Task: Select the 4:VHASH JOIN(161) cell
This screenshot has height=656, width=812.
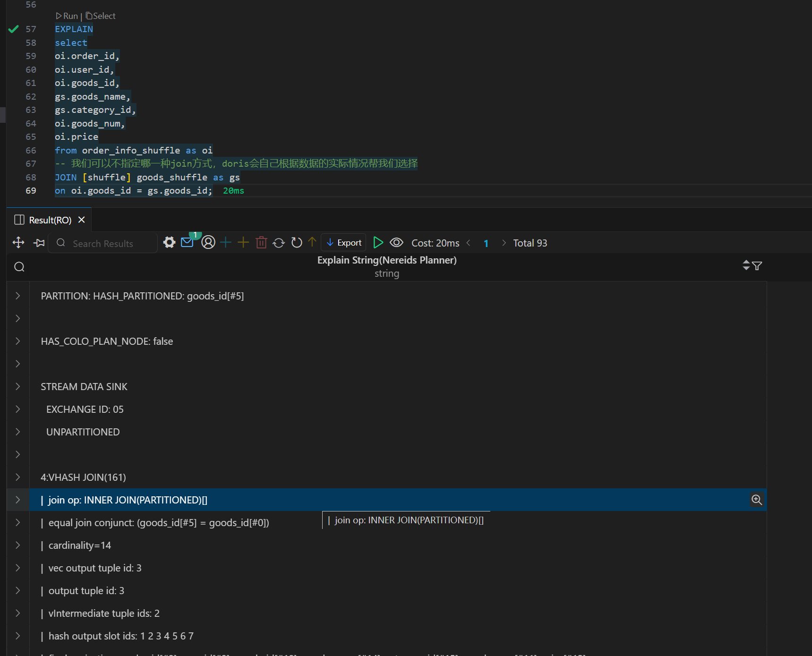Action: tap(398, 477)
